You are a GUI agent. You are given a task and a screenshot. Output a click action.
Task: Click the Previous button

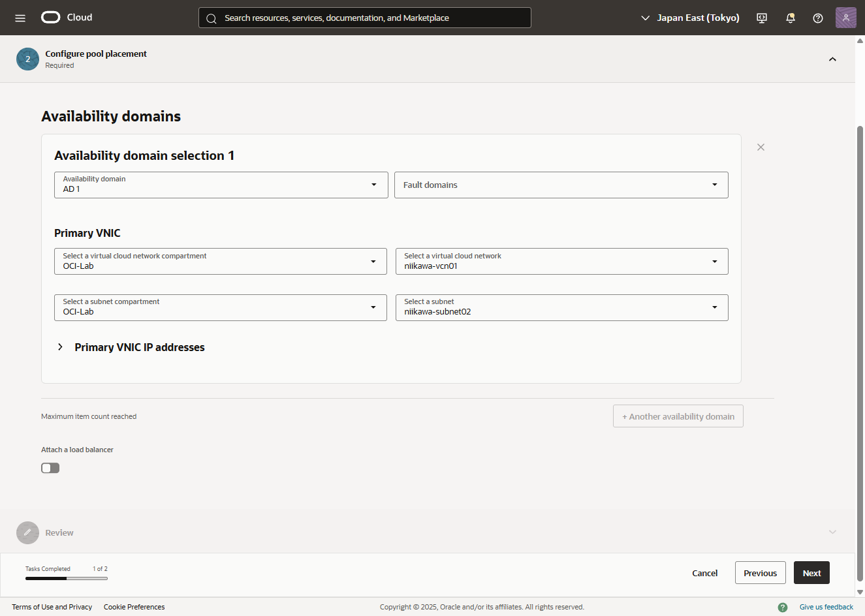click(760, 573)
